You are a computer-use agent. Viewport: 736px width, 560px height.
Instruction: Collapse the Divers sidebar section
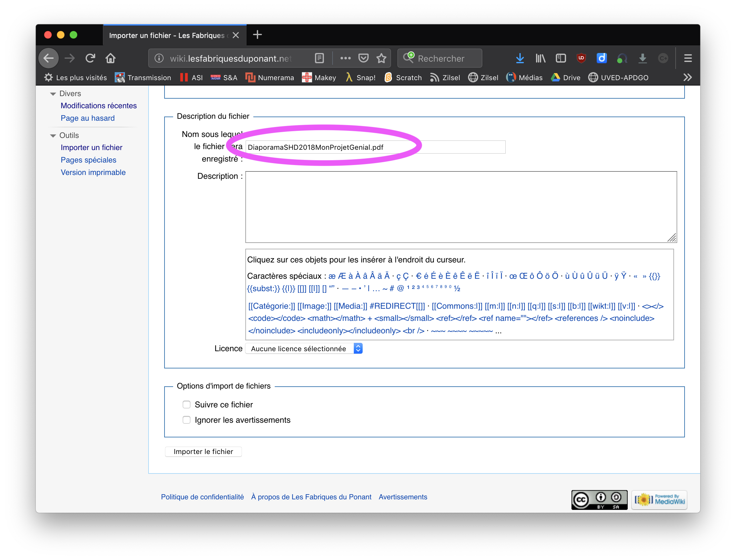tap(53, 94)
